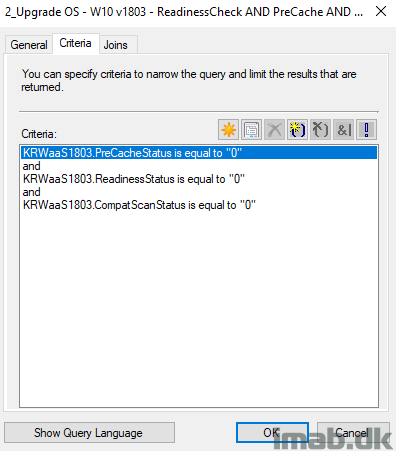Close the query dialog window
The height and width of the screenshot is (451, 396).
(x=381, y=12)
